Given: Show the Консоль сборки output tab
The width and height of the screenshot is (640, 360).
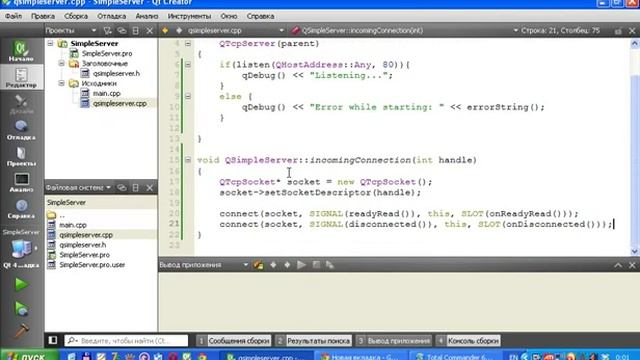Looking at the screenshot, I should click(468, 340).
